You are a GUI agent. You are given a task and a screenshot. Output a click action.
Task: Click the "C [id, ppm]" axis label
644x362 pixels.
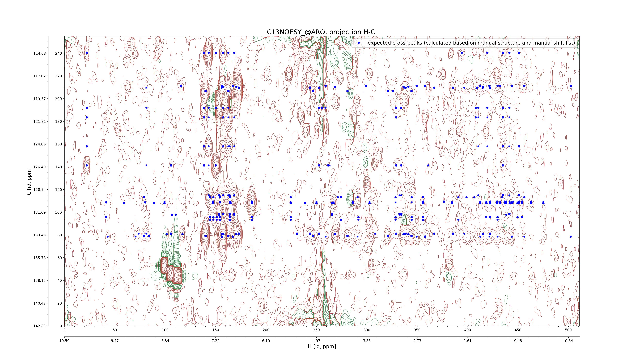(29, 181)
